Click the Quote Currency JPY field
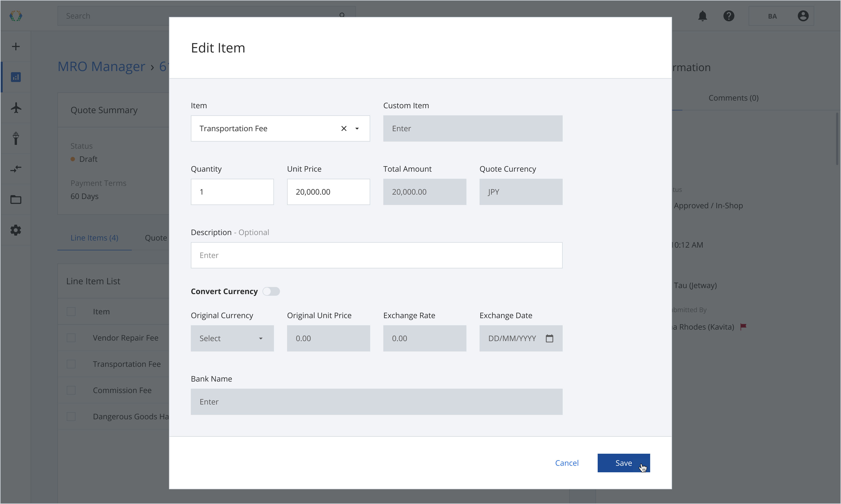This screenshot has height=504, width=841. pos(521,192)
